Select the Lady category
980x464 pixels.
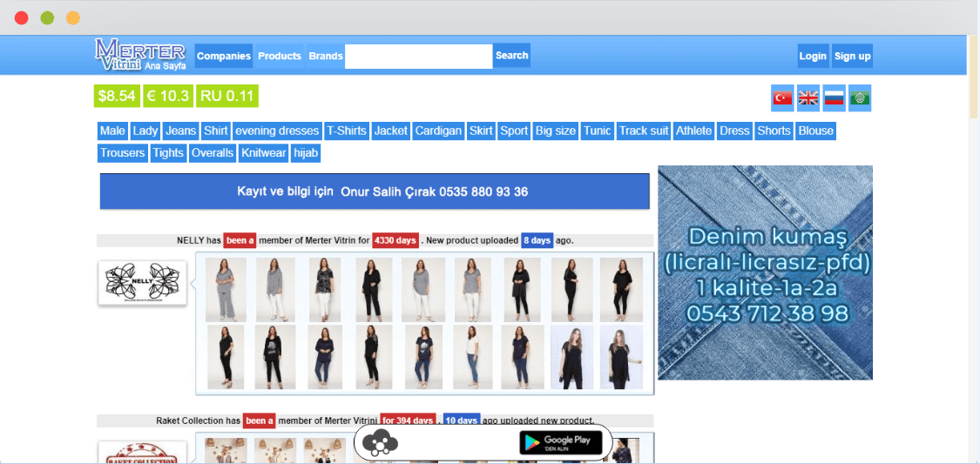[x=145, y=131]
